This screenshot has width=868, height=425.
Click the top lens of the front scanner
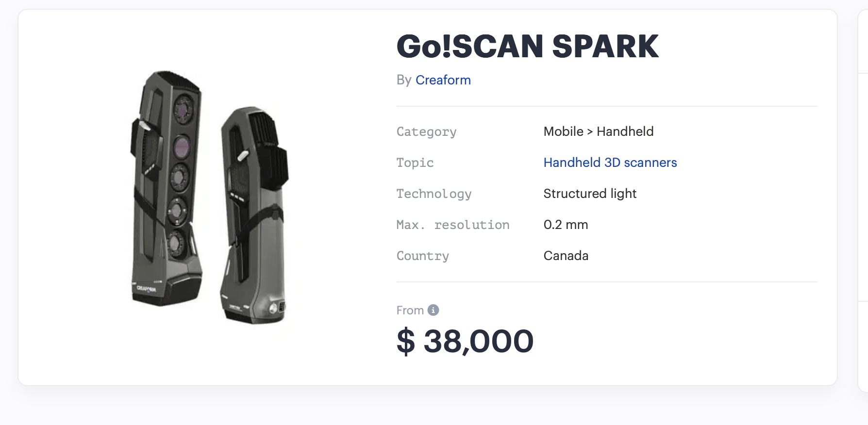tap(184, 109)
